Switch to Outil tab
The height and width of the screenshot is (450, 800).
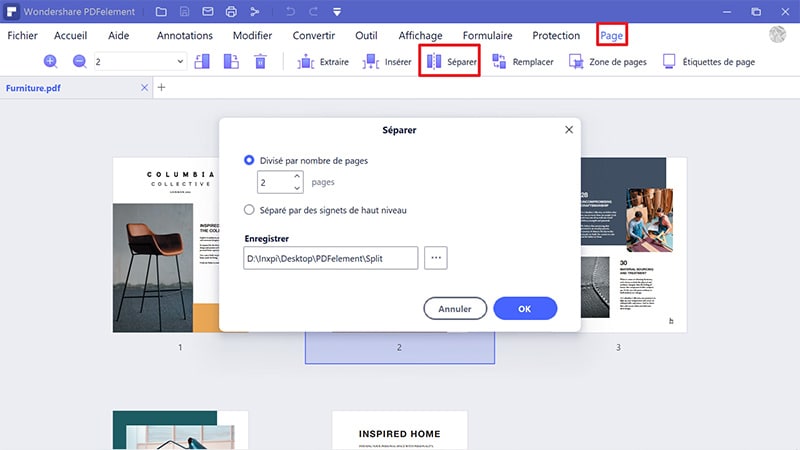(x=366, y=36)
